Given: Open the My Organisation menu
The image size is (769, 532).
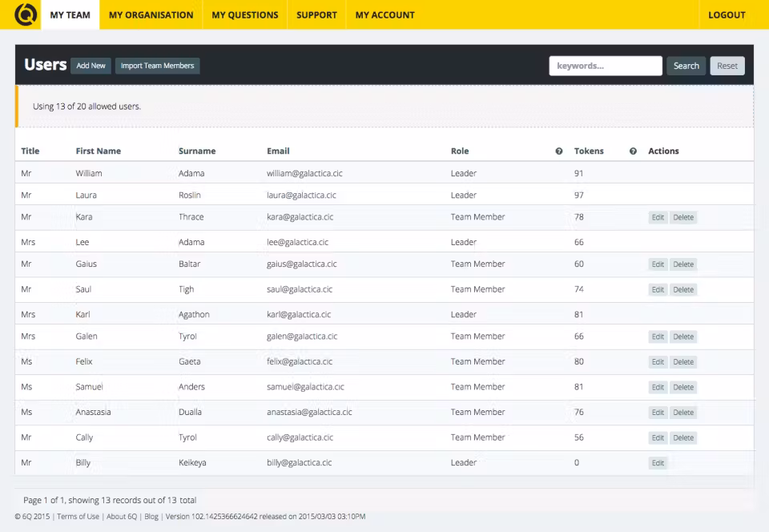Looking at the screenshot, I should coord(151,14).
